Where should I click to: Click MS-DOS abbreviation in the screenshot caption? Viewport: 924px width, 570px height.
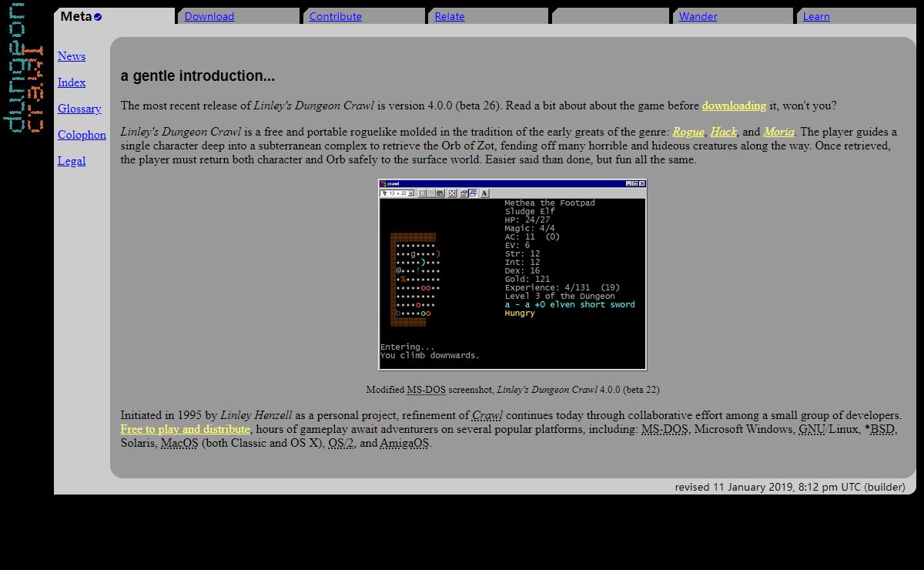coord(427,390)
